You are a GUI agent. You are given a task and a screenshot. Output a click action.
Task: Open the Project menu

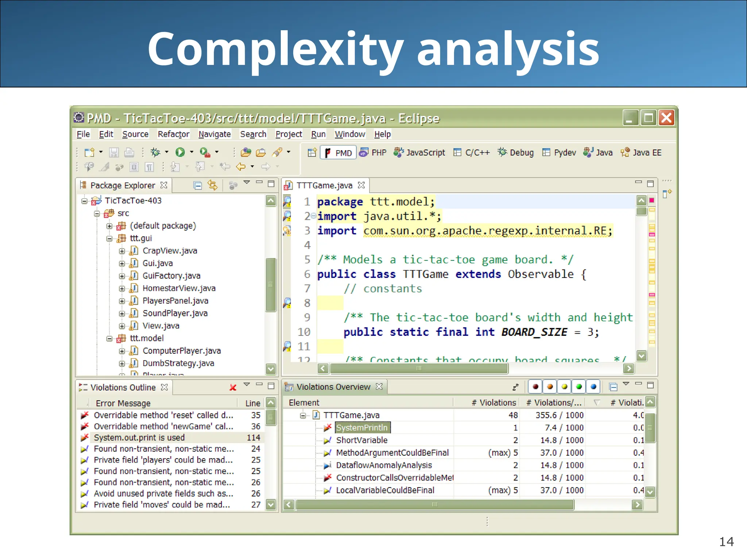289,134
